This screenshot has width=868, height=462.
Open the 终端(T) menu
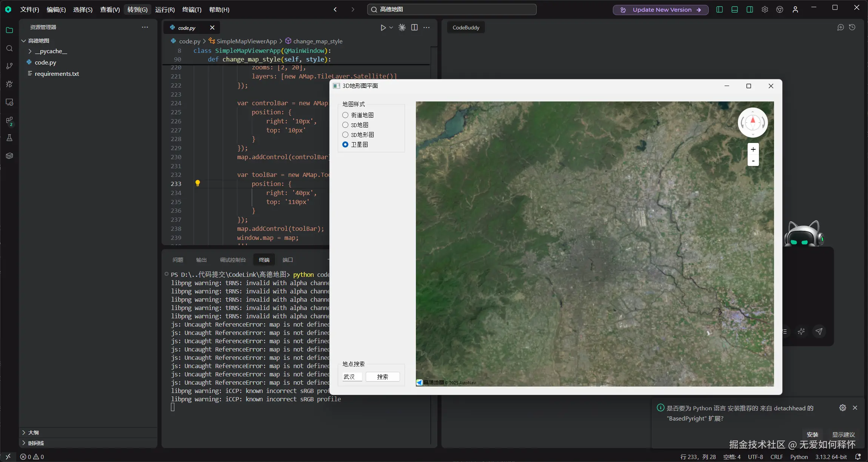point(192,9)
